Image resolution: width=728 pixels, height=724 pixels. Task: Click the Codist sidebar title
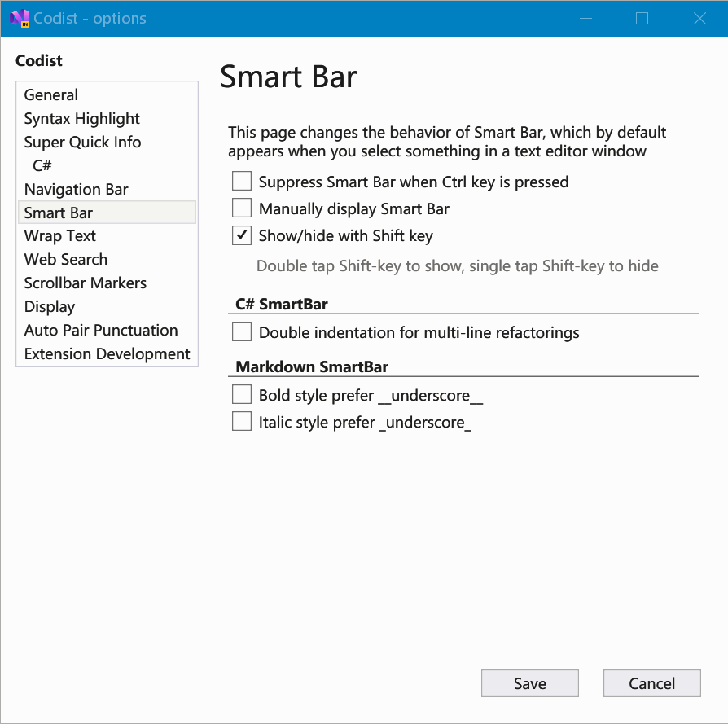(39, 60)
